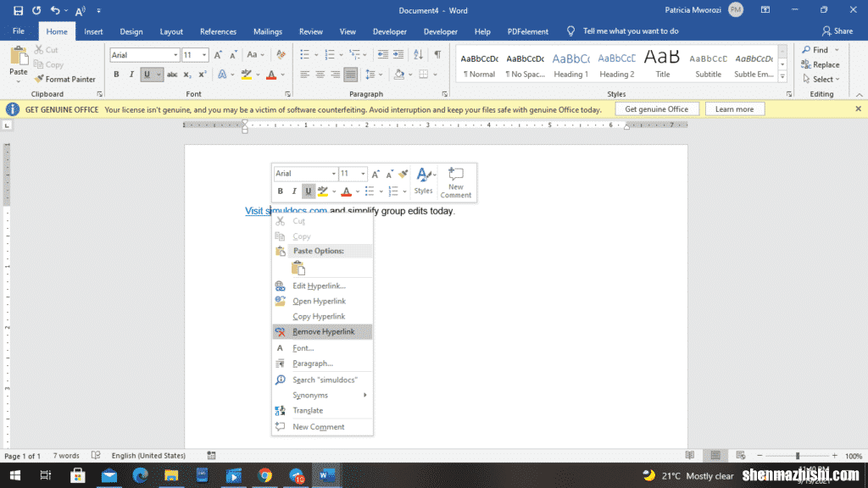Open Change Case dropdown
Screen dimensions: 868x488
(255, 55)
